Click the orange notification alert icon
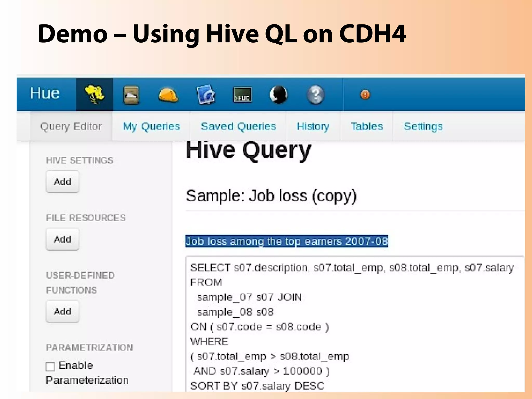 coord(365,94)
